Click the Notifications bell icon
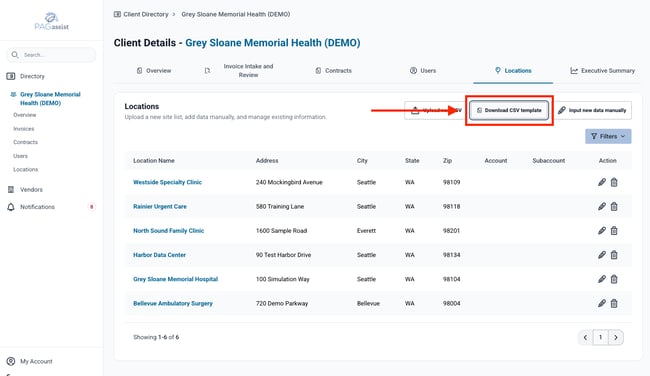Image resolution: width=650 pixels, height=376 pixels. tap(11, 207)
